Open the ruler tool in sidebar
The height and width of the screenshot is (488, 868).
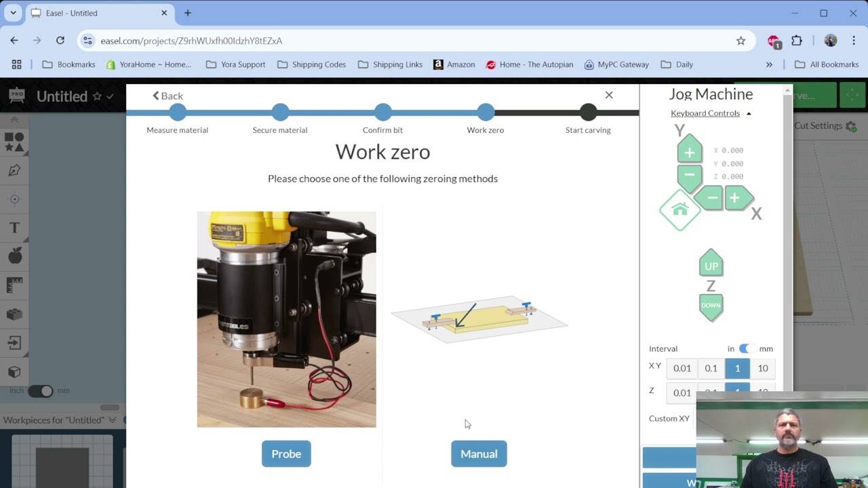coord(14,285)
